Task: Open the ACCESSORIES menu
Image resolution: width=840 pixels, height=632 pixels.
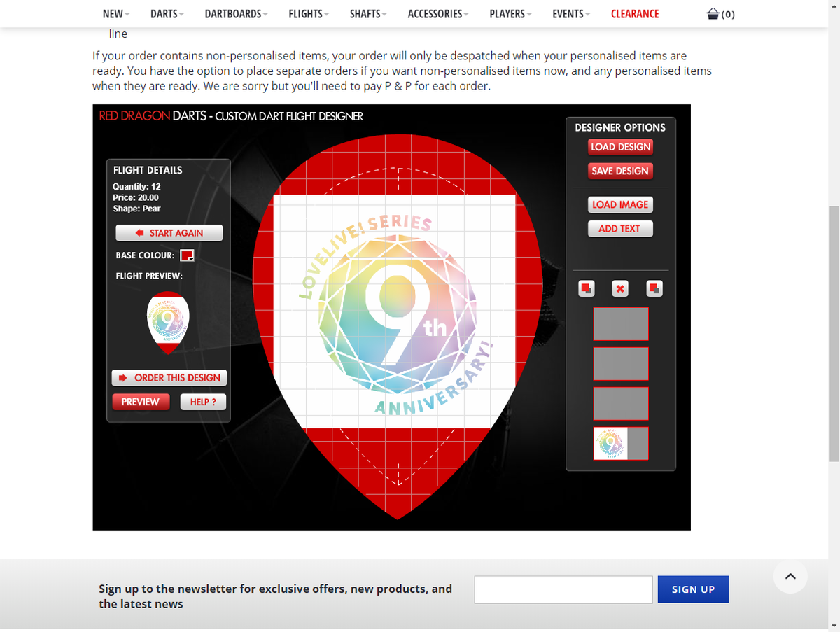Action: pyautogui.click(x=438, y=14)
